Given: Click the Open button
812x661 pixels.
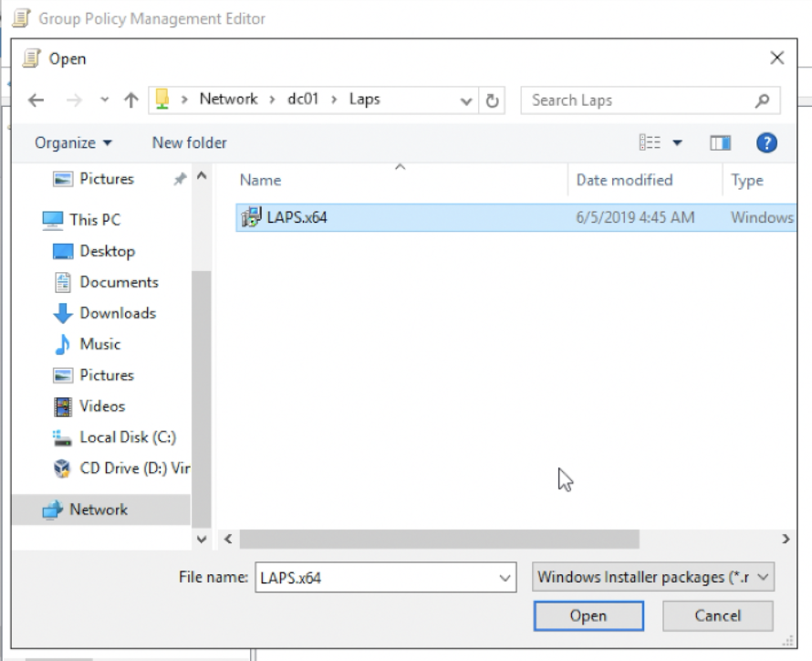Looking at the screenshot, I should pyautogui.click(x=588, y=616).
